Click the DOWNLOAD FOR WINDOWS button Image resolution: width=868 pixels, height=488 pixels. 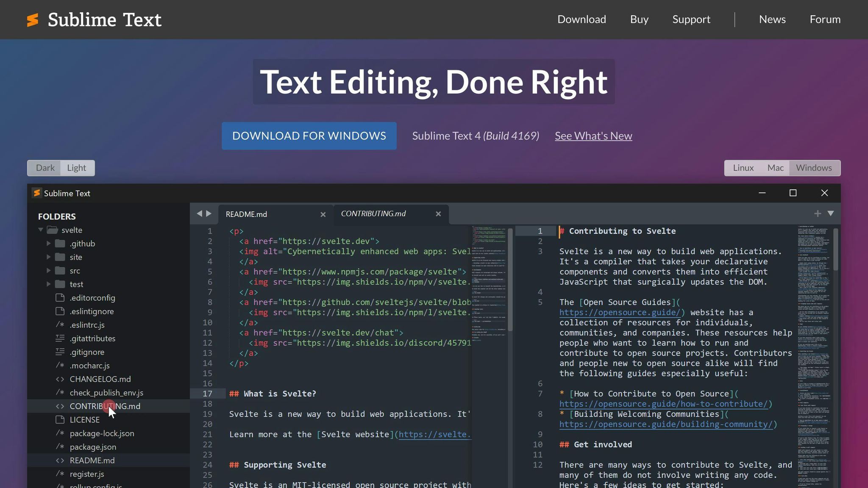[309, 136]
